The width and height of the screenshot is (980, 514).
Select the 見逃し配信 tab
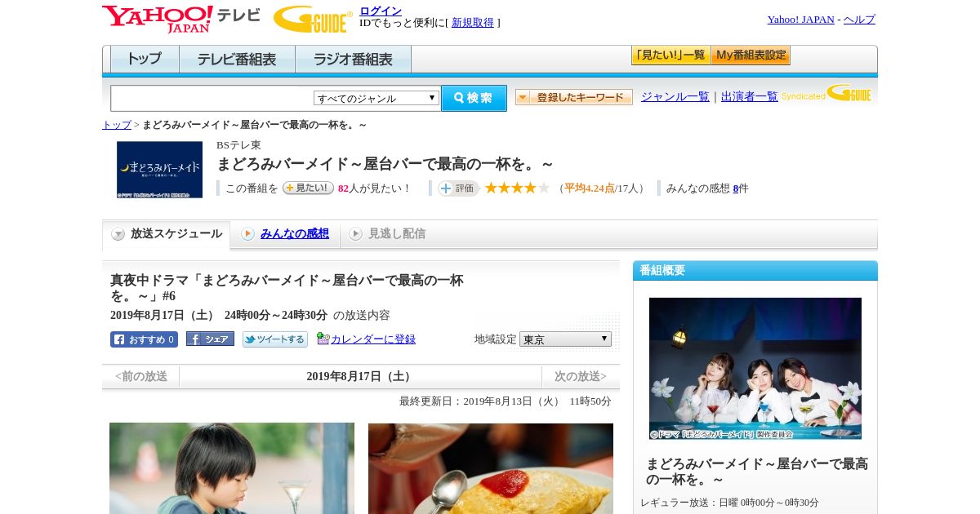[x=387, y=234]
